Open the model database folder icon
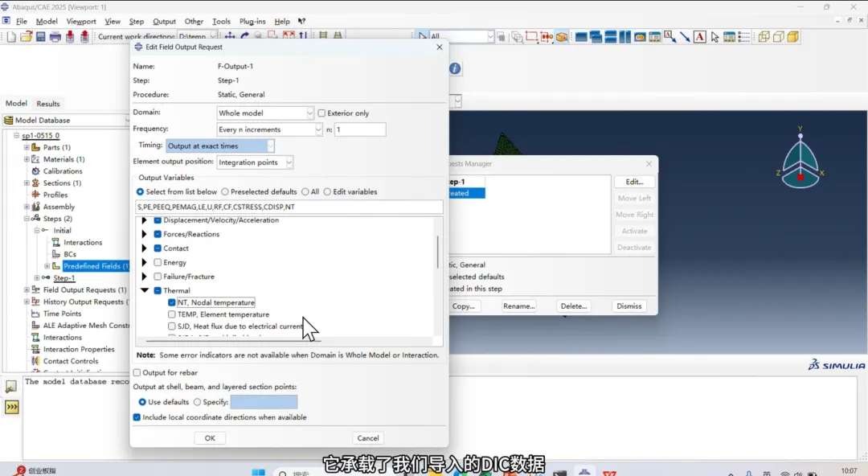Image resolution: width=868 pixels, height=476 pixels. click(x=27, y=37)
